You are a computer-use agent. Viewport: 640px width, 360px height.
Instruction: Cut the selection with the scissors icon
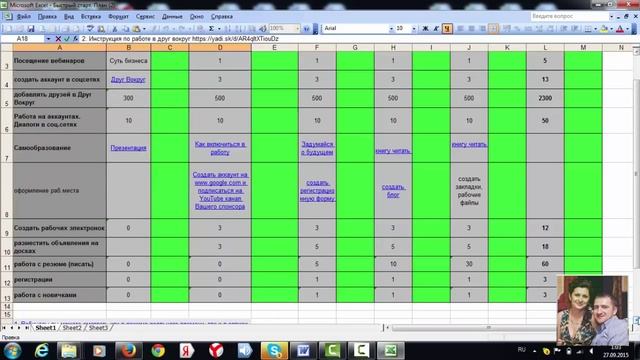tap(115, 29)
